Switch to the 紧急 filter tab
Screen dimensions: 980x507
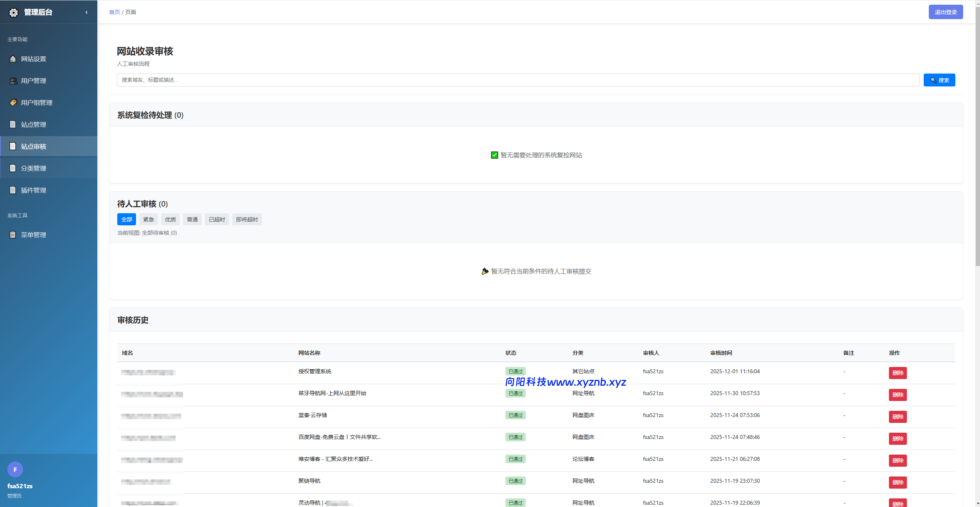[x=148, y=219]
